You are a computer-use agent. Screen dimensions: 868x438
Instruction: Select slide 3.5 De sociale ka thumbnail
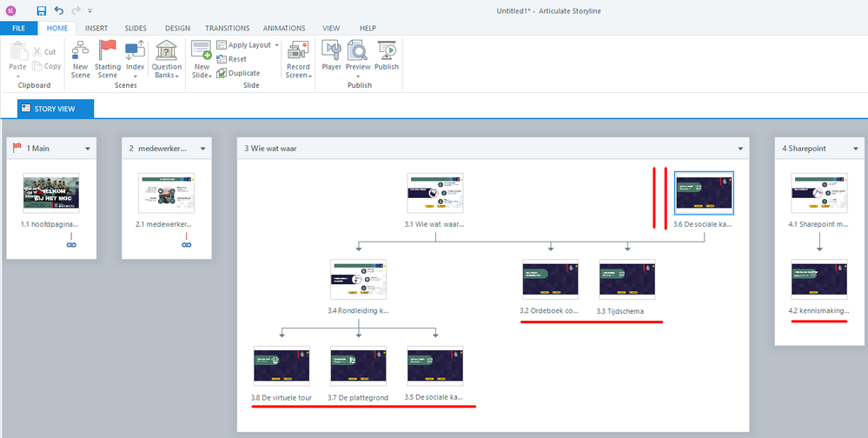coord(435,366)
